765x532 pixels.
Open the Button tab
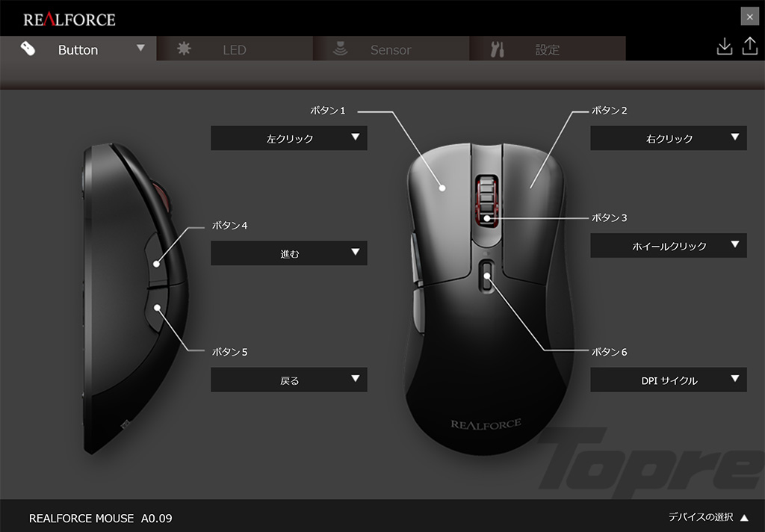click(78, 49)
